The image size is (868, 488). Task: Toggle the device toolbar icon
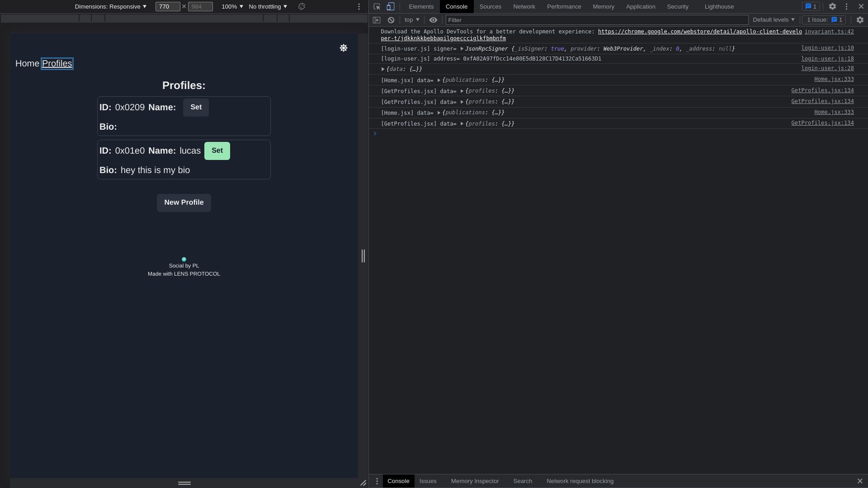click(x=391, y=7)
